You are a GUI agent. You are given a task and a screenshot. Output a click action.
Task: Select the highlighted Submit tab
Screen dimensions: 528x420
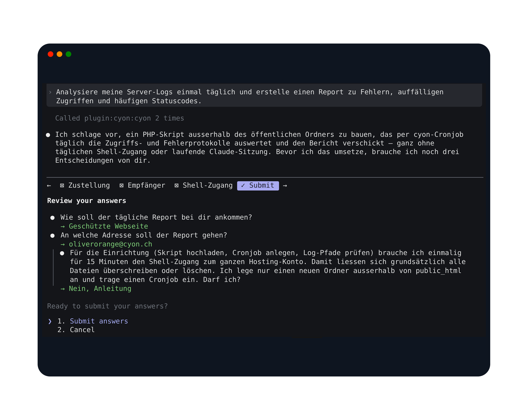258,186
